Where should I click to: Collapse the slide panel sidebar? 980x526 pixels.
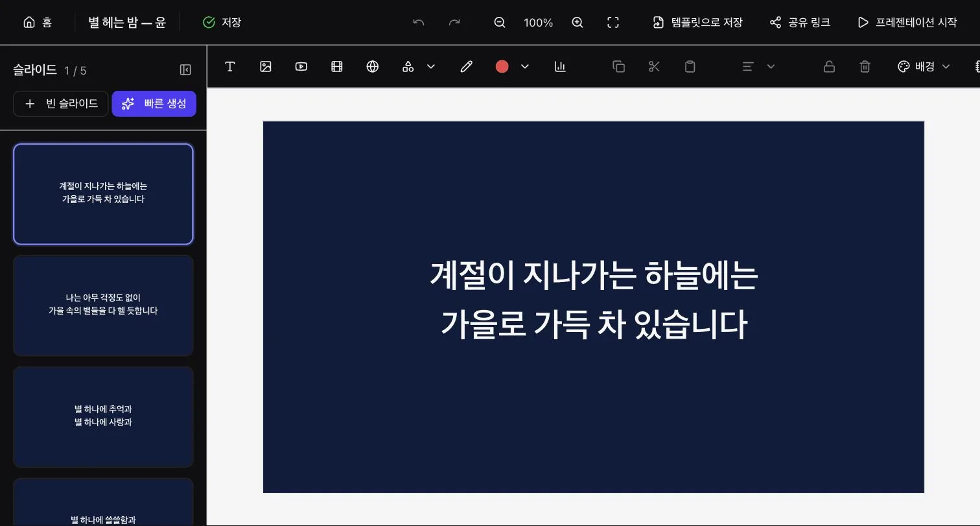[185, 70]
